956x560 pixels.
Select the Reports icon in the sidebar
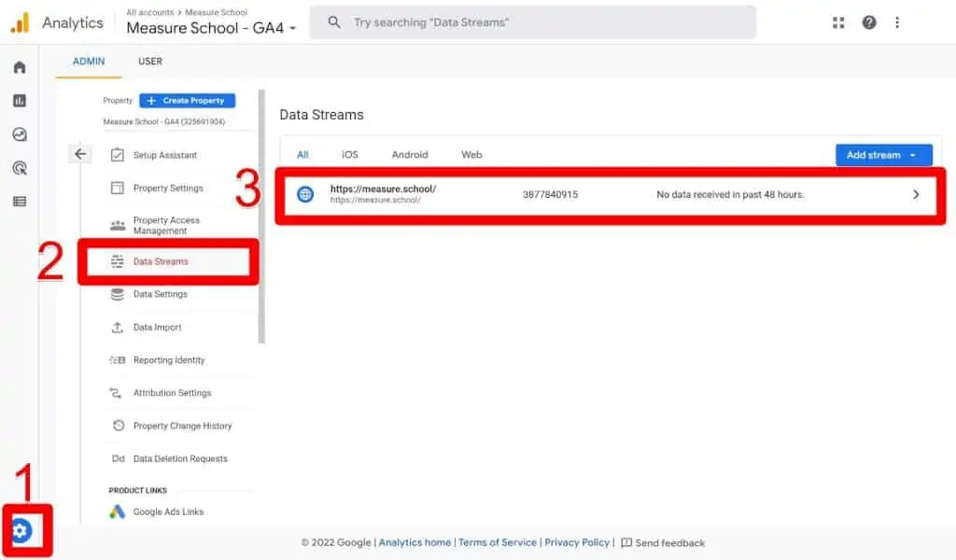pos(19,100)
